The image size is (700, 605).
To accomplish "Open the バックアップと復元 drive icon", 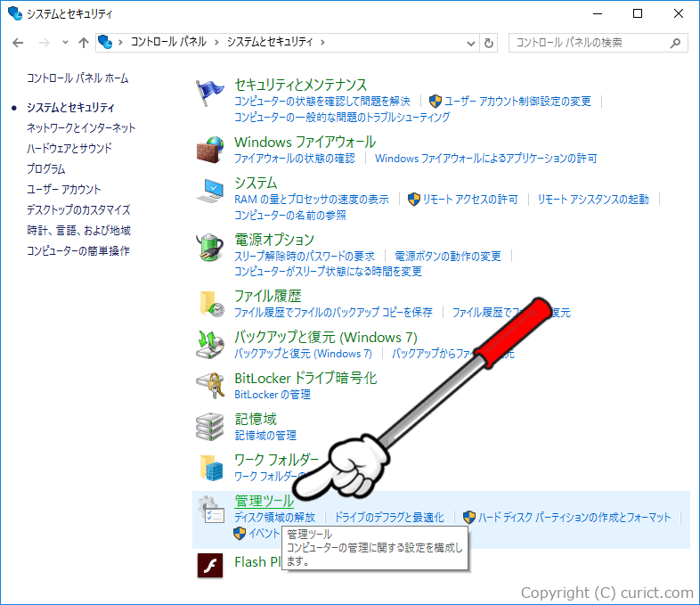I will (x=210, y=344).
